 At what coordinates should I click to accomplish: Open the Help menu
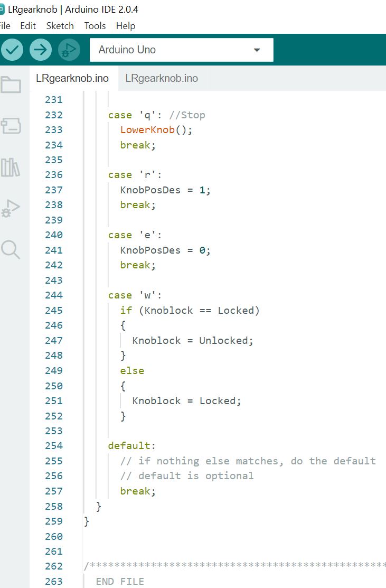point(126,25)
